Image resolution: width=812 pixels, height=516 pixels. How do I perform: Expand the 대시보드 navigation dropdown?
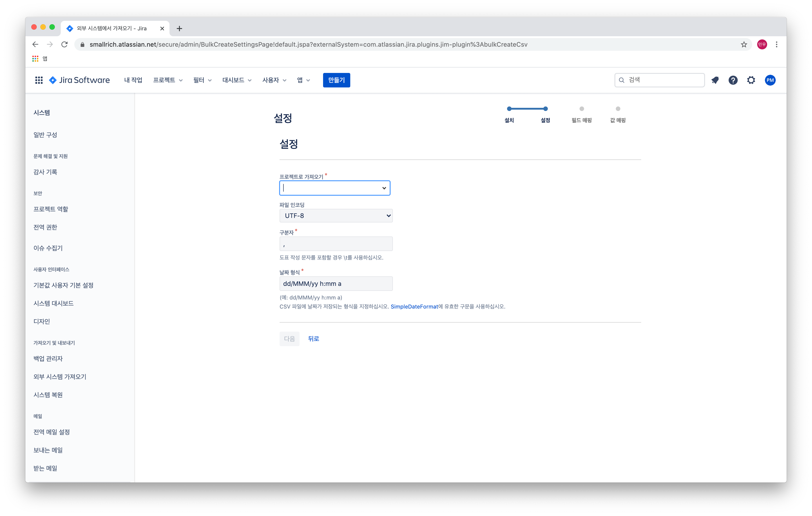pyautogui.click(x=237, y=80)
